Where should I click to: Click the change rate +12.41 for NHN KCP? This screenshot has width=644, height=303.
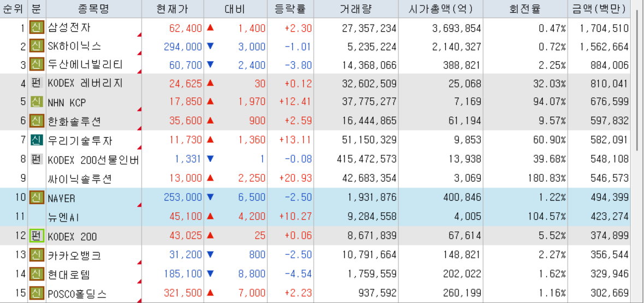point(296,103)
